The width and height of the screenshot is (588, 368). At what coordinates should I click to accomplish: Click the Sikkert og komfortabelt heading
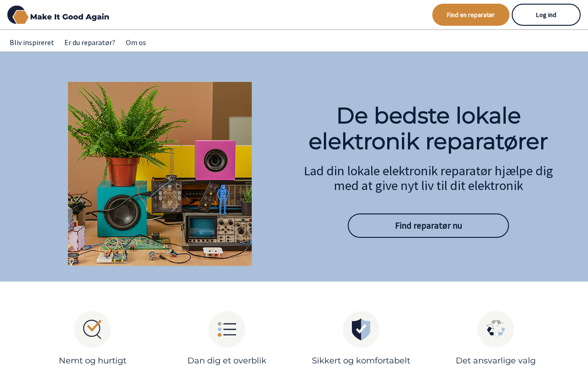point(361,361)
